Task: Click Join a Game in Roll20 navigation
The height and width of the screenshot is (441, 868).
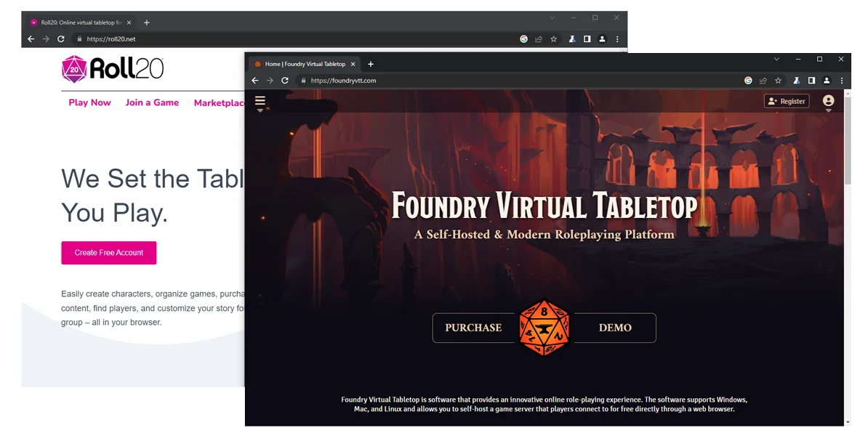Action: tap(152, 102)
